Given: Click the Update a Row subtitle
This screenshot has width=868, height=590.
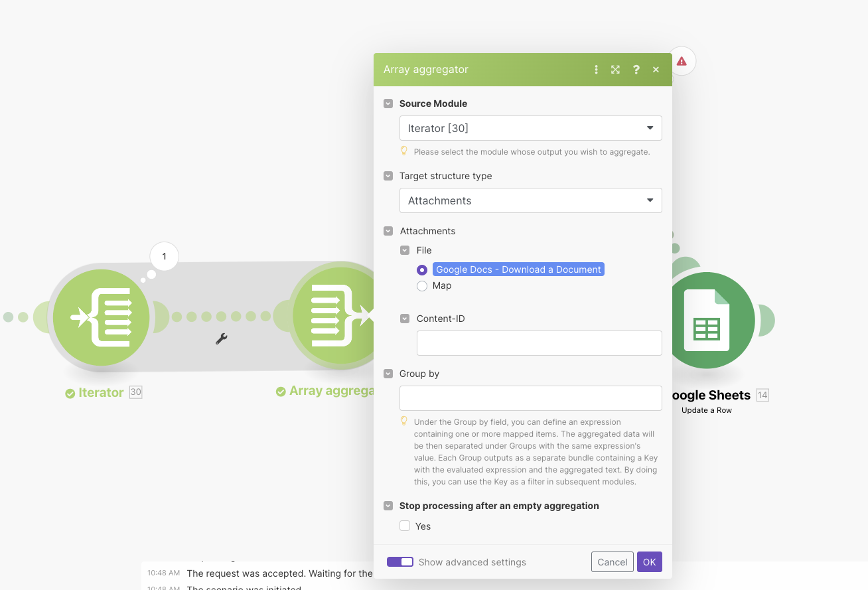Looking at the screenshot, I should pyautogui.click(x=707, y=410).
